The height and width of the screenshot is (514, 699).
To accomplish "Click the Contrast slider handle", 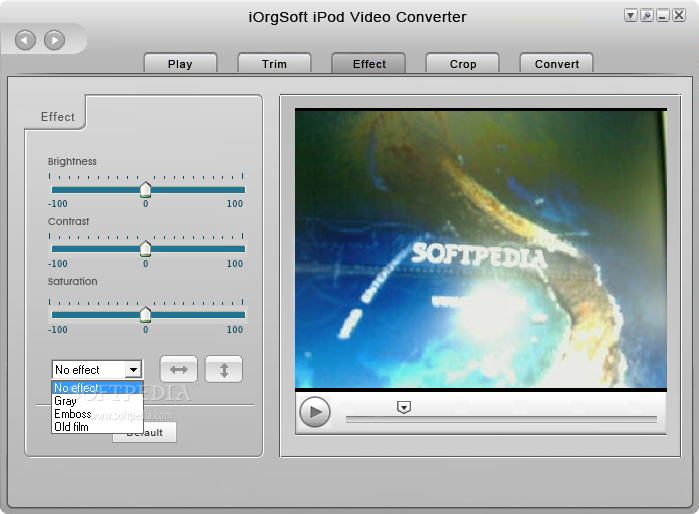I will (x=145, y=249).
